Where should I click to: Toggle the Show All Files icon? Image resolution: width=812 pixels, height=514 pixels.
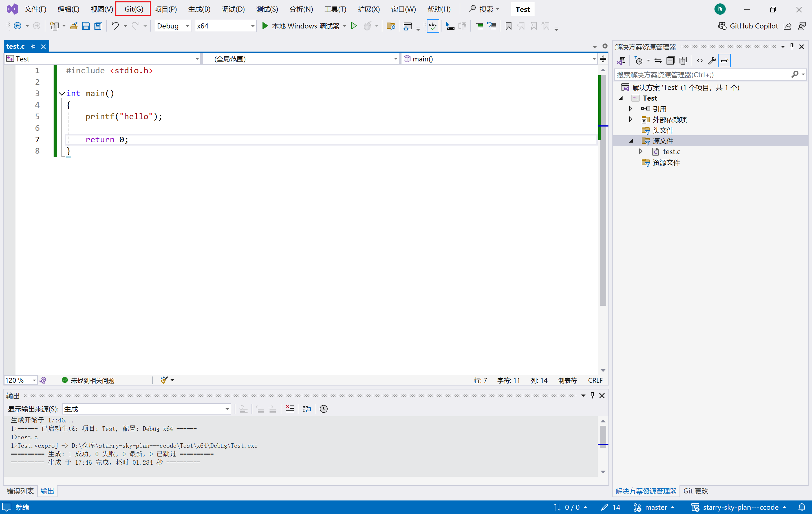(683, 60)
